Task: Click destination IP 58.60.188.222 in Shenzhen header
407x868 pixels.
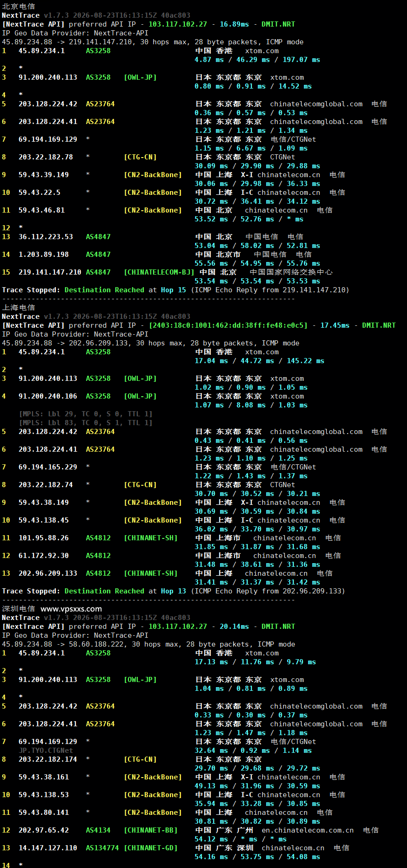Action: coord(98,644)
